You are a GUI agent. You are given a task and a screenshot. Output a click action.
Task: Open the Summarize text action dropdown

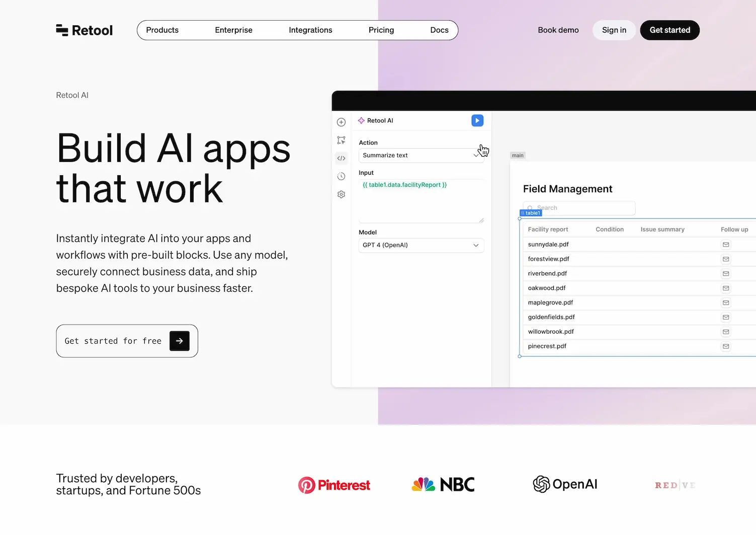421,155
